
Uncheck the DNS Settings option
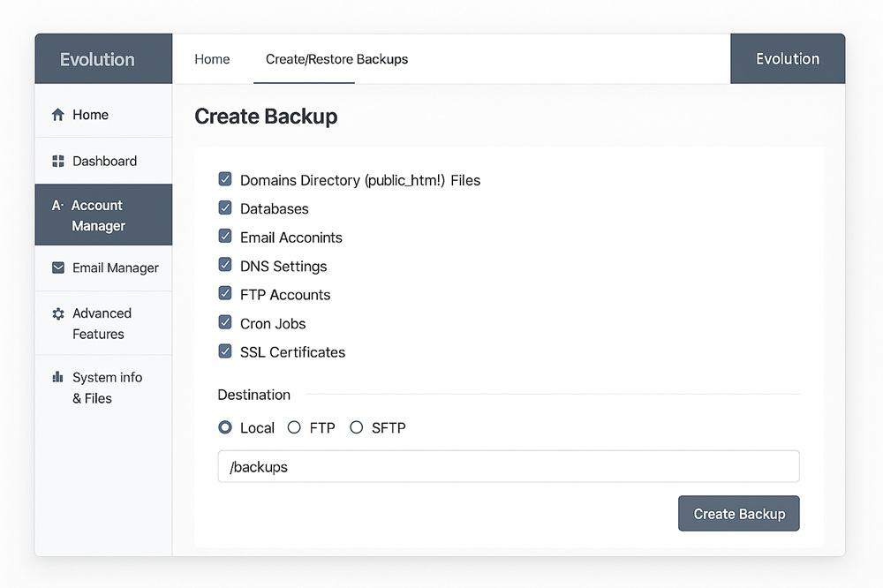point(225,265)
